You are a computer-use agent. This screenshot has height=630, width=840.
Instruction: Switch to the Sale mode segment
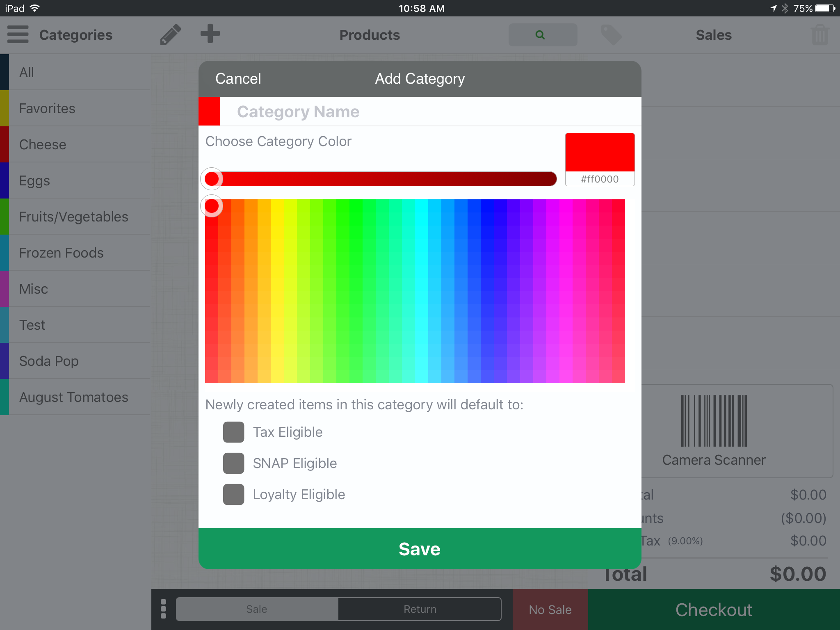pyautogui.click(x=257, y=609)
